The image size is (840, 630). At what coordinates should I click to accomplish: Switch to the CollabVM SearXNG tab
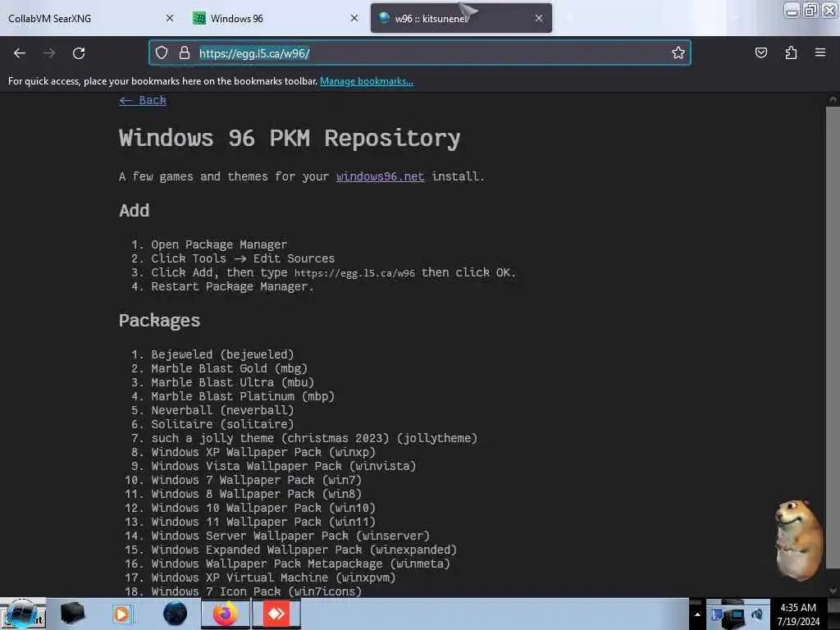click(90, 18)
